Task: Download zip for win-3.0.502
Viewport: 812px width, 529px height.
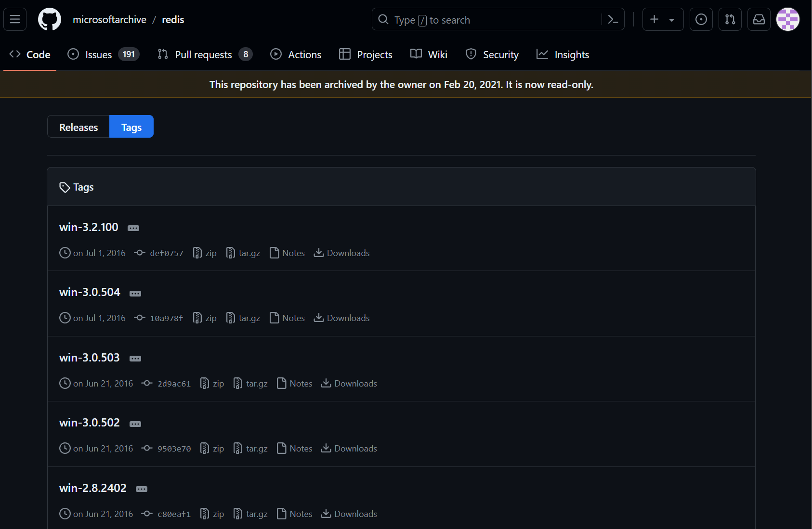Action: coord(212,448)
